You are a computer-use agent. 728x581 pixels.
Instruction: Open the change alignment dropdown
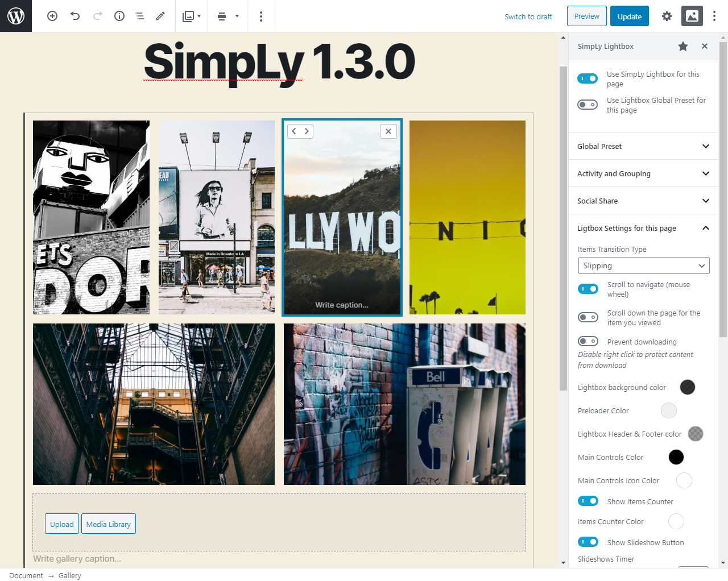pyautogui.click(x=228, y=16)
